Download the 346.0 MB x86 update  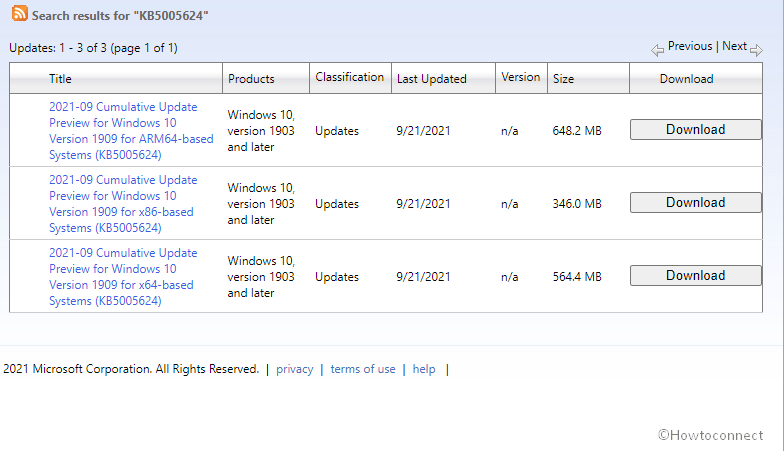695,203
